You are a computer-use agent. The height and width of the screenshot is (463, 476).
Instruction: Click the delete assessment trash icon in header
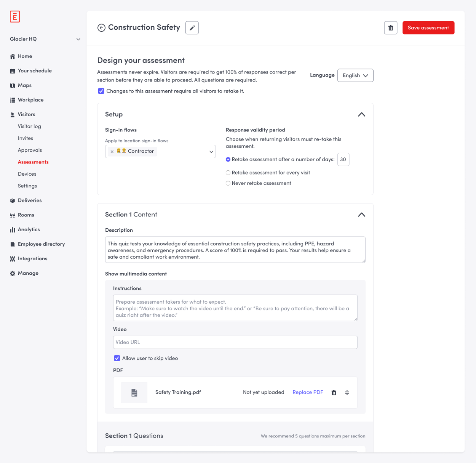tap(391, 28)
